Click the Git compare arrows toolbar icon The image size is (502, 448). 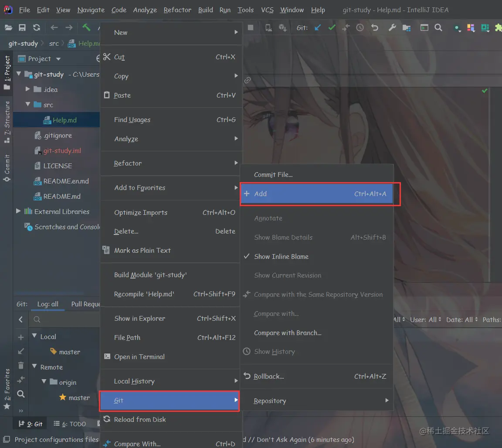click(x=346, y=28)
